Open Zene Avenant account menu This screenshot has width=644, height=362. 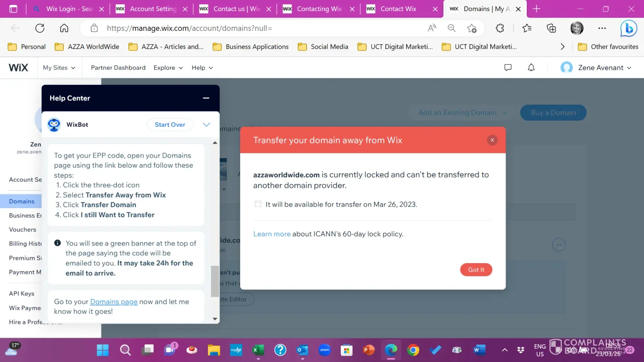[596, 68]
